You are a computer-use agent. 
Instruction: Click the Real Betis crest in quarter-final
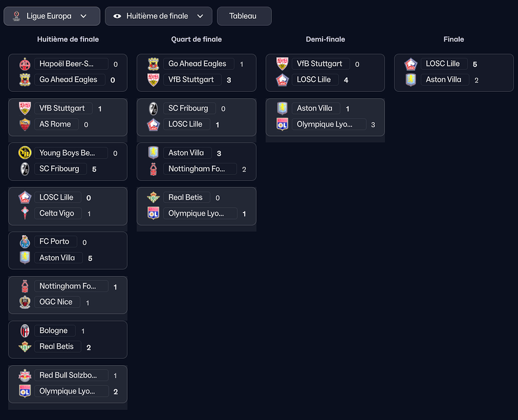[153, 198]
